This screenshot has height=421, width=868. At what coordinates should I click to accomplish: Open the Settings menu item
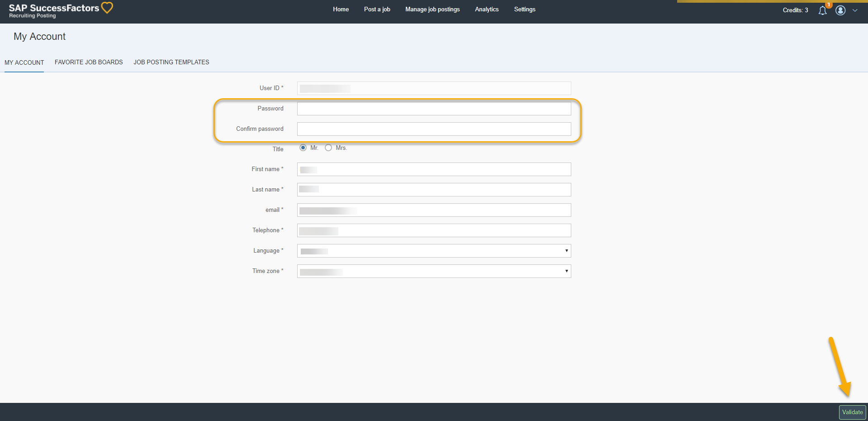pos(525,9)
